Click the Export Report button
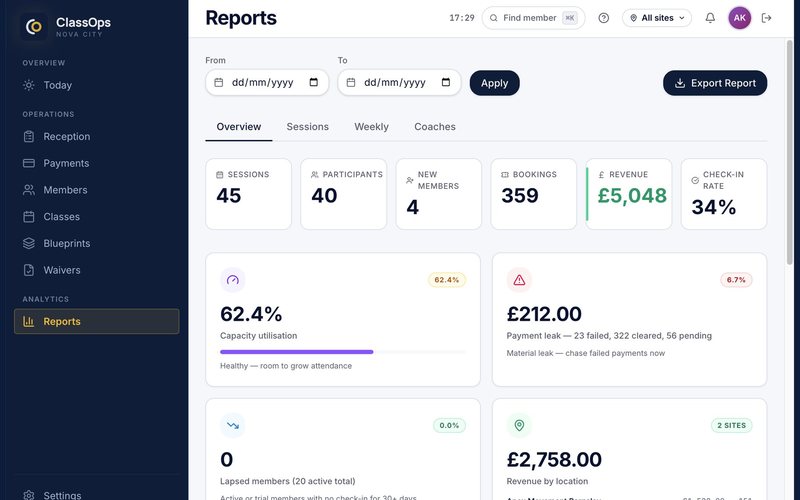The height and width of the screenshot is (500, 800). pyautogui.click(x=715, y=83)
